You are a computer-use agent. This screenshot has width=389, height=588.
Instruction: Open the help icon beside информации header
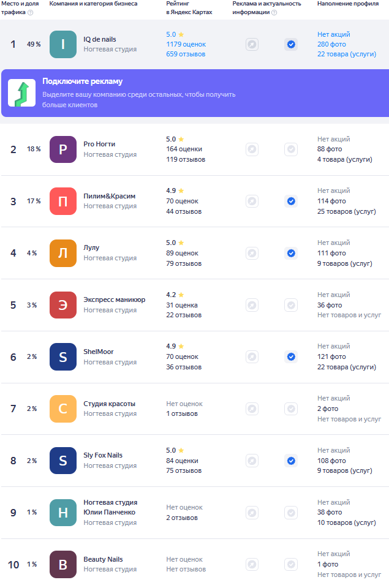click(274, 12)
